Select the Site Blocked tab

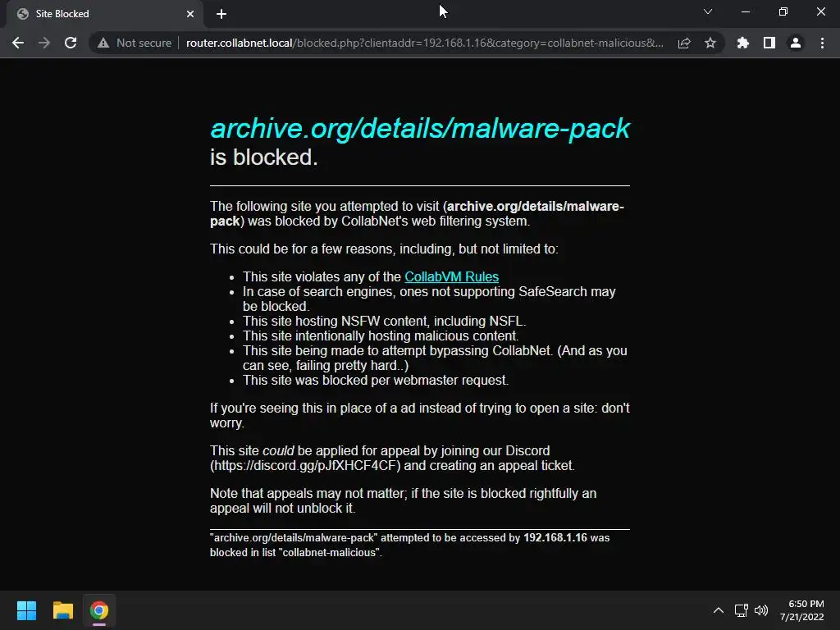coord(105,14)
